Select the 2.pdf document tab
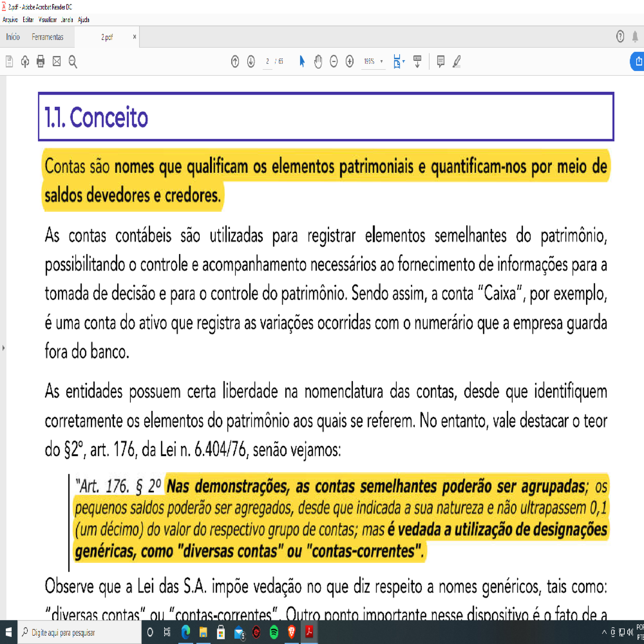 pyautogui.click(x=107, y=37)
